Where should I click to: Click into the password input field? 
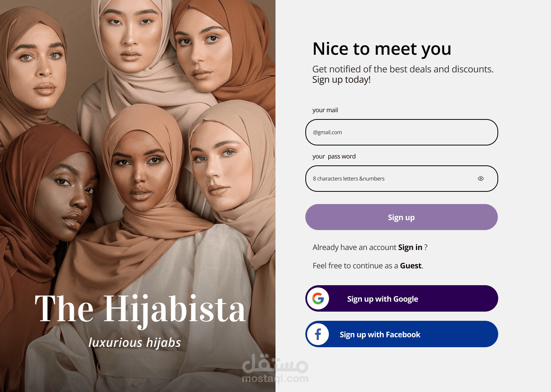click(x=390, y=179)
